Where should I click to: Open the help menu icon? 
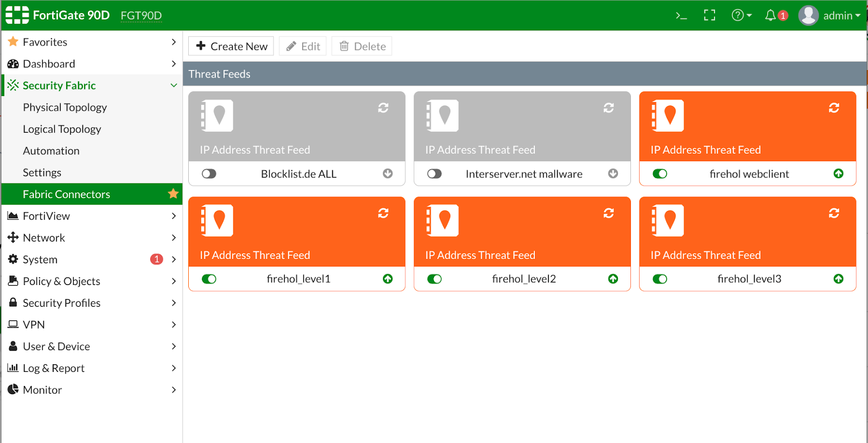[x=742, y=15]
